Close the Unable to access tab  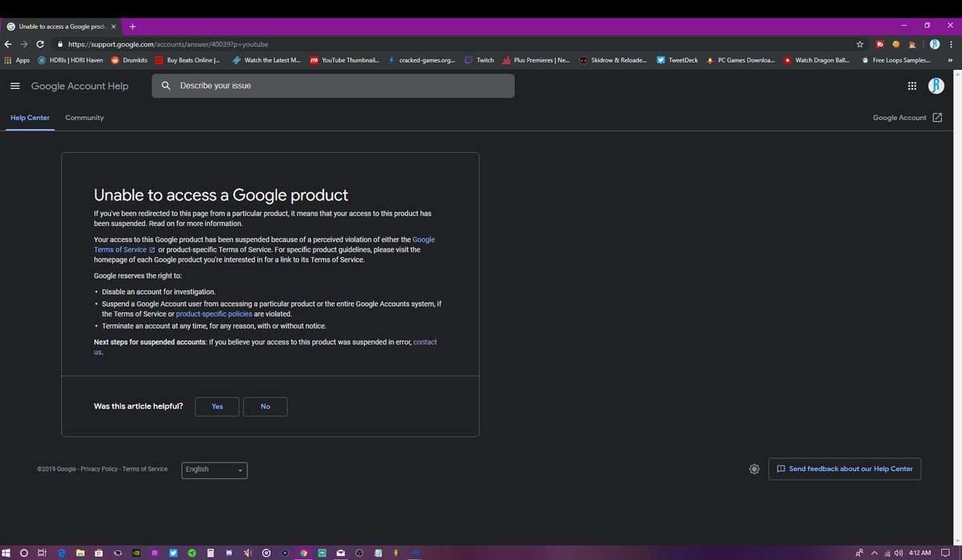tap(113, 26)
